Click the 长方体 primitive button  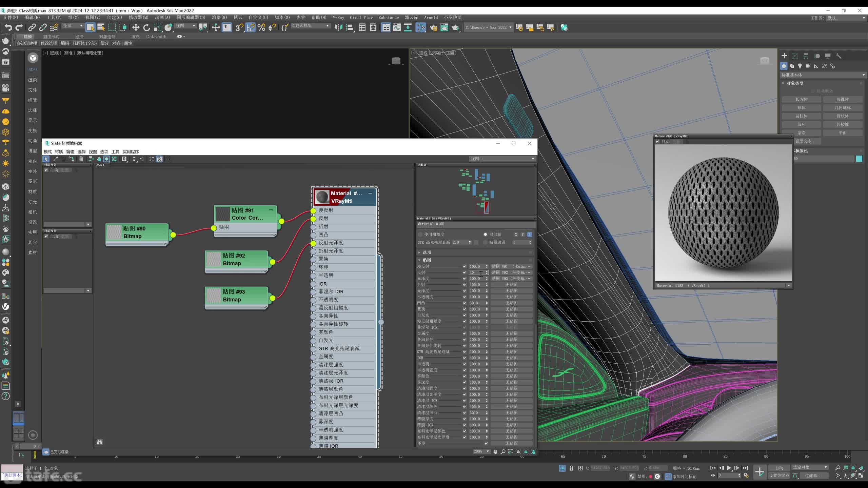(802, 99)
